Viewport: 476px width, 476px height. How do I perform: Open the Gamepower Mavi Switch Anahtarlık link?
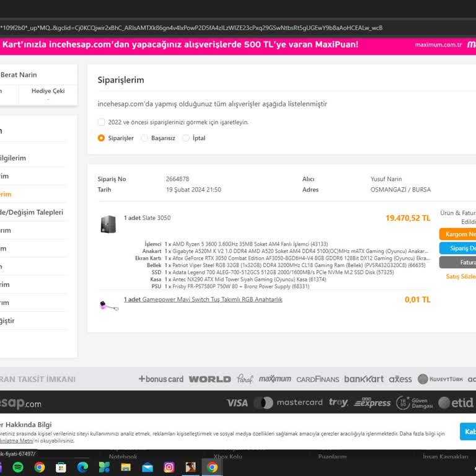tap(203, 299)
